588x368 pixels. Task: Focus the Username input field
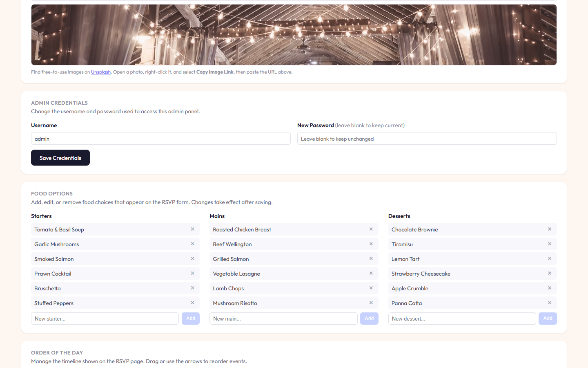(x=161, y=139)
